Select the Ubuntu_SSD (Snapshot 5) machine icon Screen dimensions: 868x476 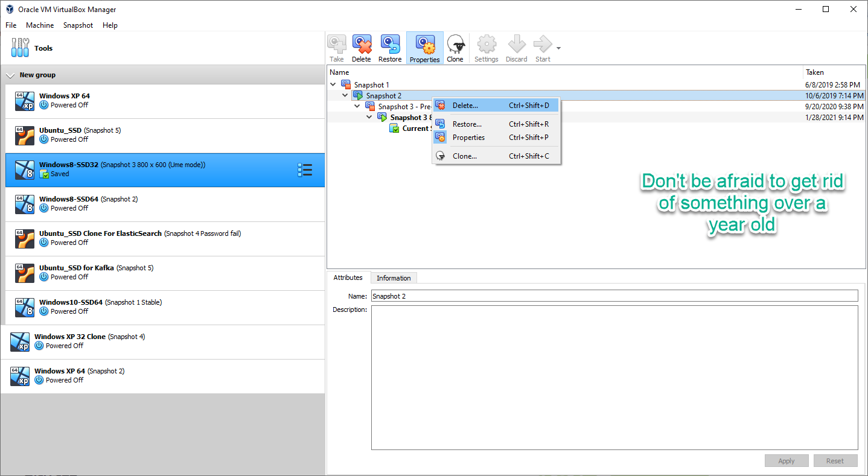pyautogui.click(x=25, y=136)
